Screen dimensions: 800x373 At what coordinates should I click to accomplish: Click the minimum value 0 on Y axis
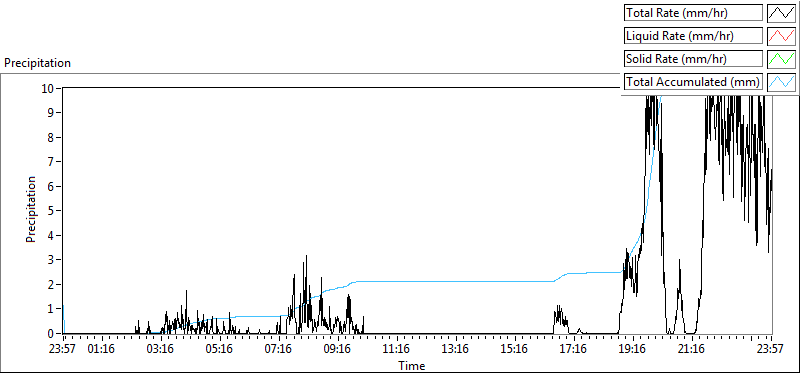coord(52,334)
